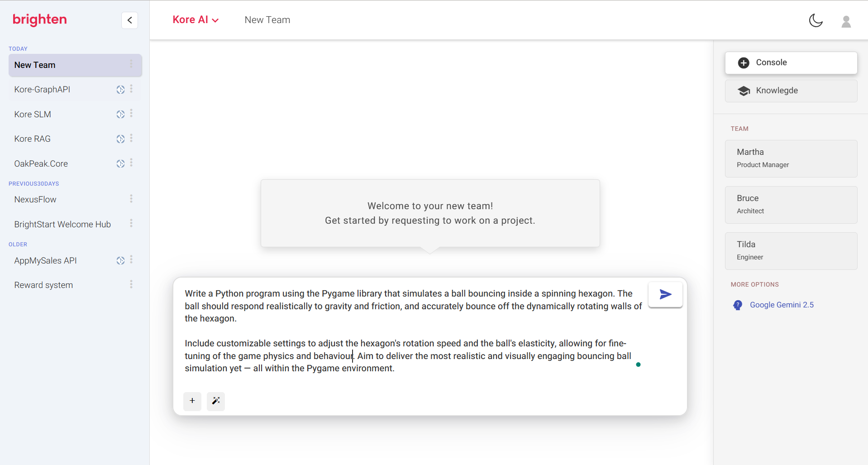Open the New Team three-dot menu
This screenshot has height=465, width=868.
[131, 64]
